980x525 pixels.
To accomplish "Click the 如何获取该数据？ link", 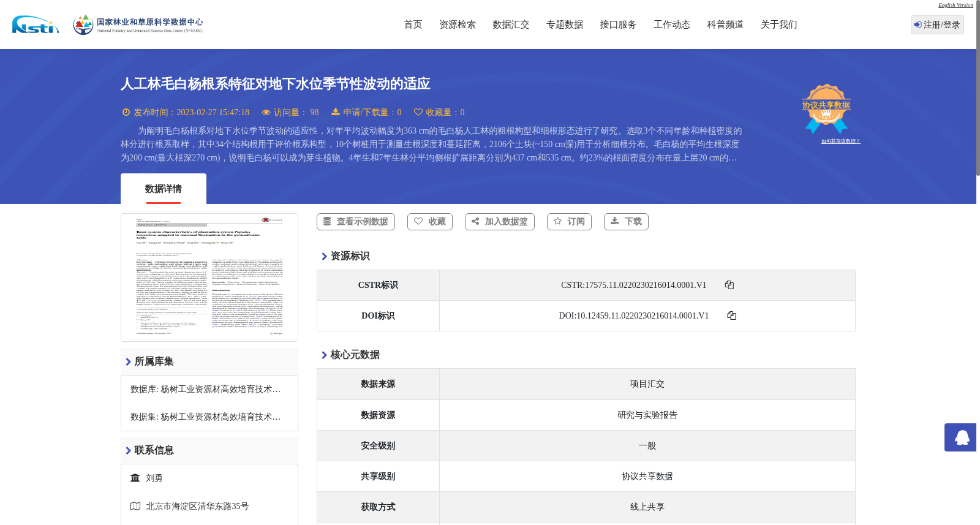I will (x=840, y=142).
